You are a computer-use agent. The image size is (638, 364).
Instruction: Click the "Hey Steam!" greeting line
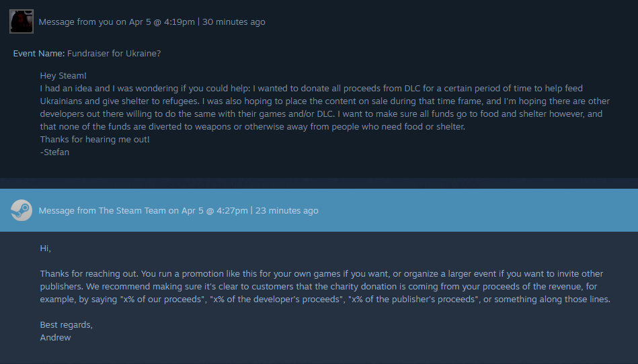point(63,76)
